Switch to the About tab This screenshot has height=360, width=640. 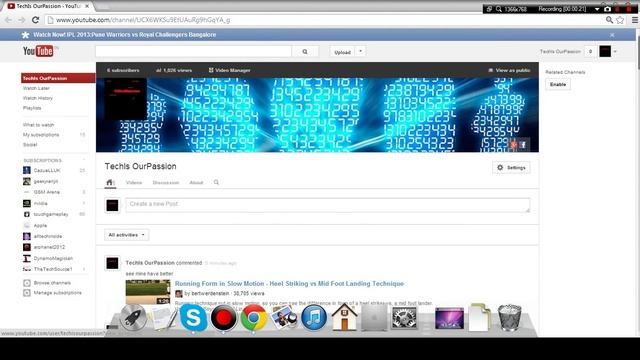coord(196,183)
